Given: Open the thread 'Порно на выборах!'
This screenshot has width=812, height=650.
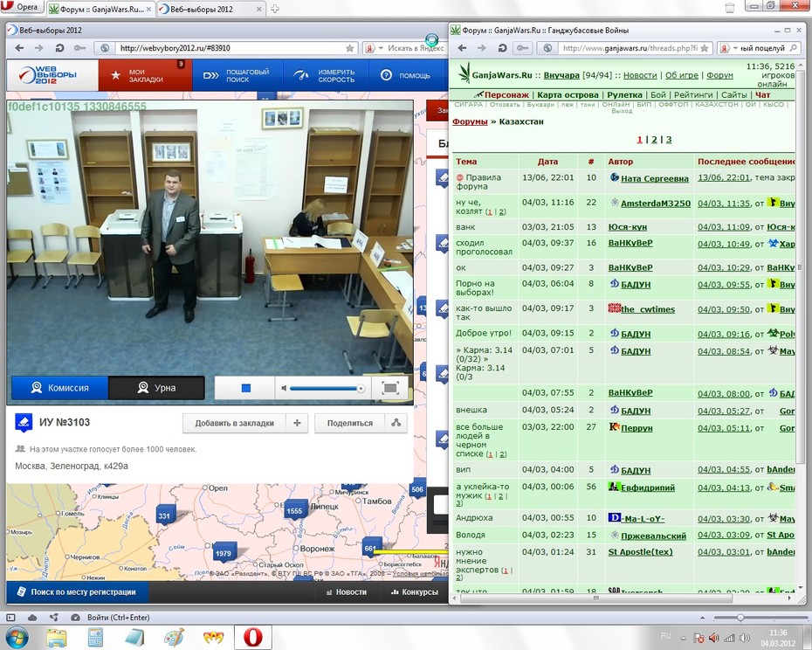Looking at the screenshot, I should click(x=475, y=287).
